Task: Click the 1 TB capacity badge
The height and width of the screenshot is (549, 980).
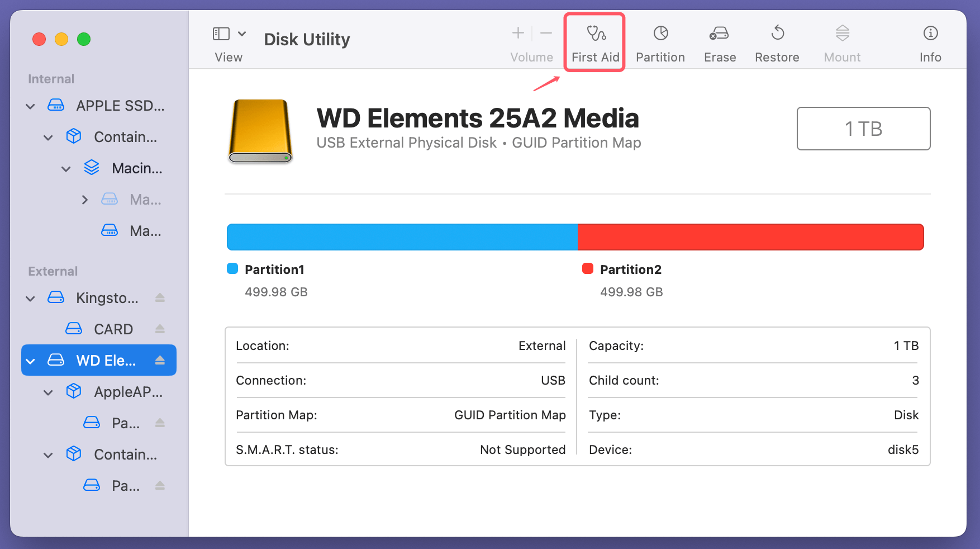Action: tap(863, 129)
